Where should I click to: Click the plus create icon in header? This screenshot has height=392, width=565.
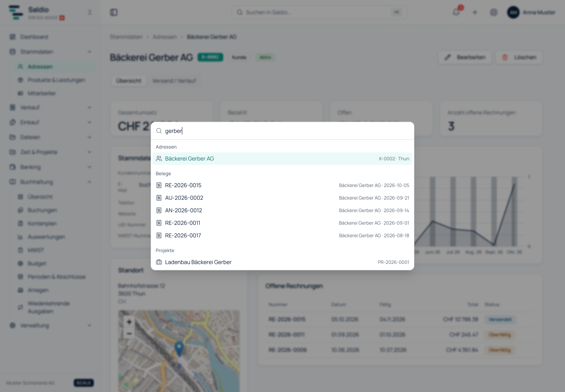point(475,12)
